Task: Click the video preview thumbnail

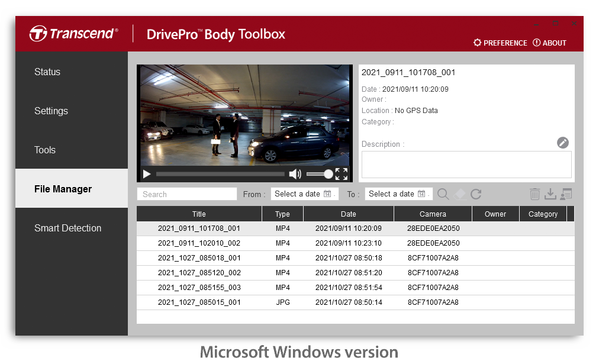Action: tap(245, 115)
